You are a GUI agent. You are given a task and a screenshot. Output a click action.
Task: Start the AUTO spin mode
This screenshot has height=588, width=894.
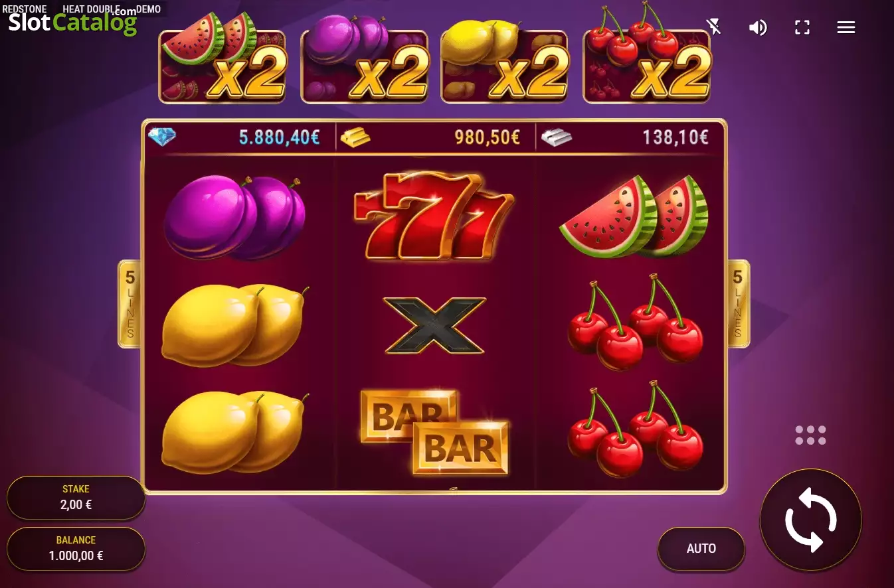(701, 548)
